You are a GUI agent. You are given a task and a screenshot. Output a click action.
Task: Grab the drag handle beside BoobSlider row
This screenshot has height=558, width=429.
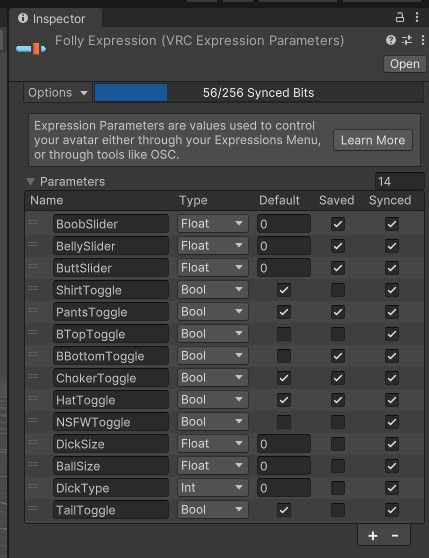coord(33,222)
